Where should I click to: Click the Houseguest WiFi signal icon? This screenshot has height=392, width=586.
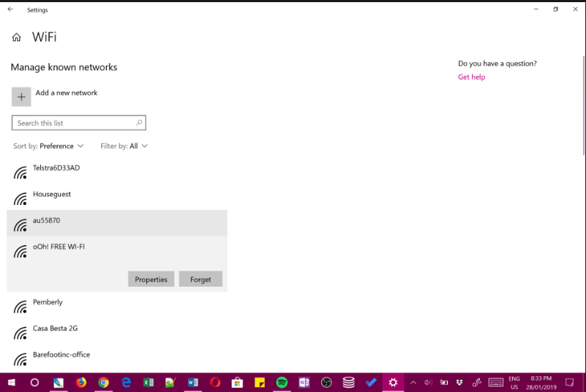click(21, 199)
